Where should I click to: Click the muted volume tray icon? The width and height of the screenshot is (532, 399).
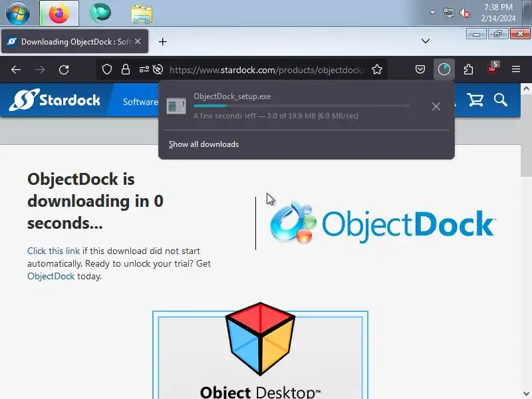click(465, 13)
